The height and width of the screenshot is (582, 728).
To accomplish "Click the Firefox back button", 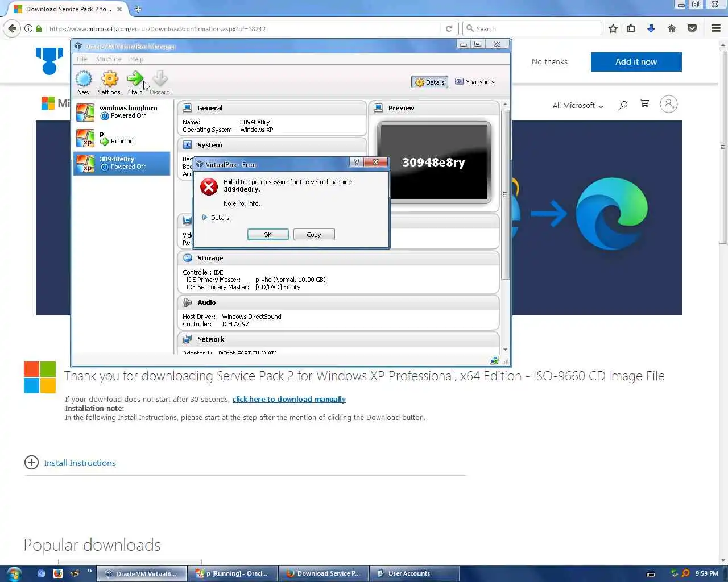I will coord(13,28).
